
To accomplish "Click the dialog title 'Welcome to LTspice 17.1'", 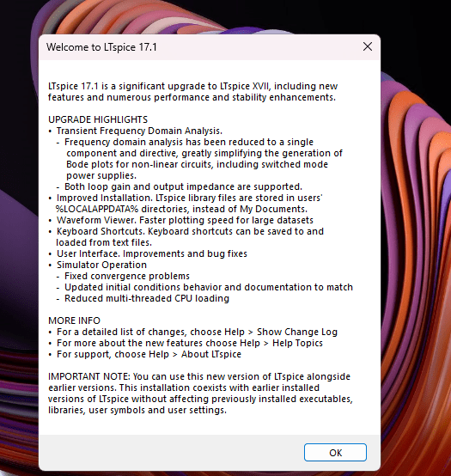I will point(101,47).
